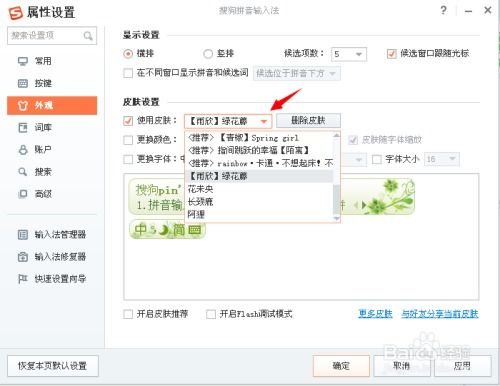Viewport: 500px width, 386px height.
Task: Click the user icon beside 账户
Action: point(23,150)
